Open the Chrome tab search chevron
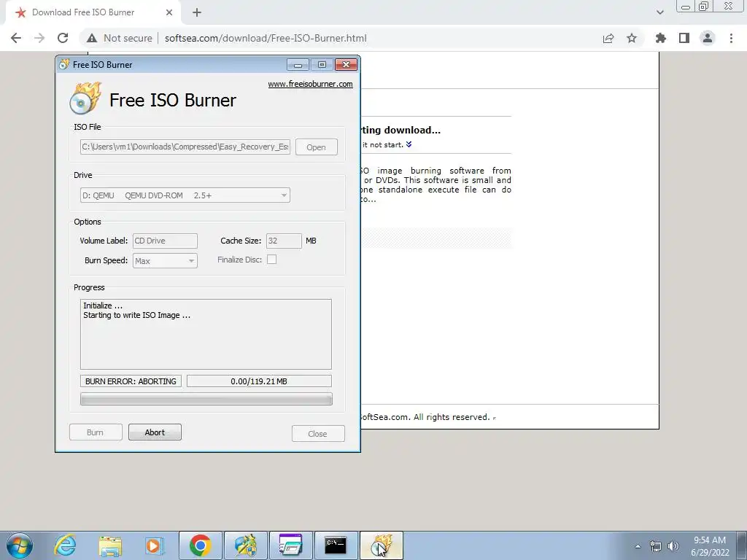Image resolution: width=747 pixels, height=560 pixels. click(659, 13)
